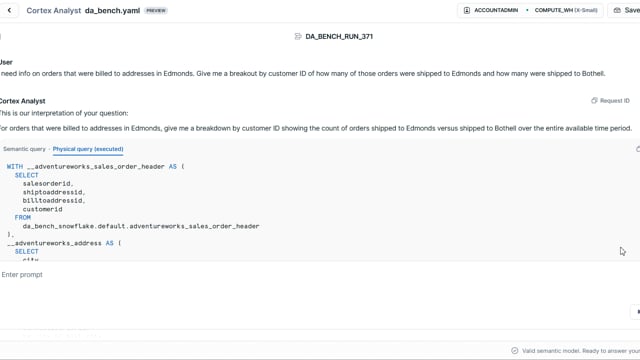Click the send prompt arrow button

tap(637, 312)
